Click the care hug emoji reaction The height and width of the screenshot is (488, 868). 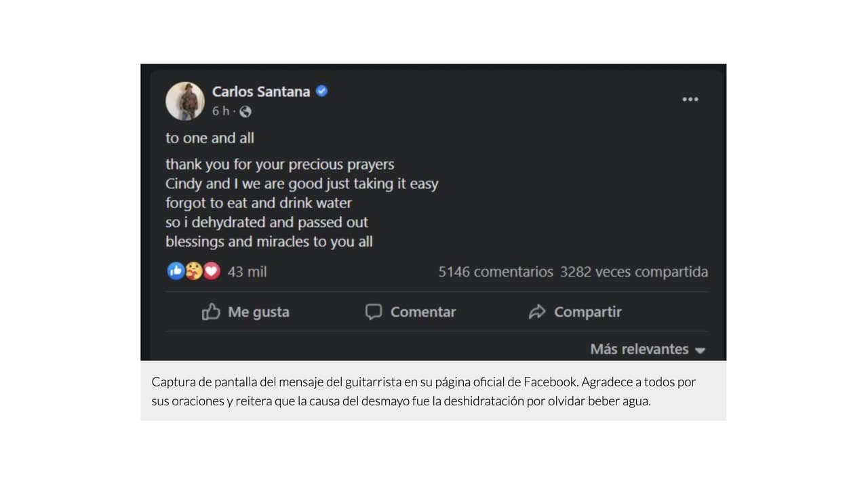tap(194, 271)
